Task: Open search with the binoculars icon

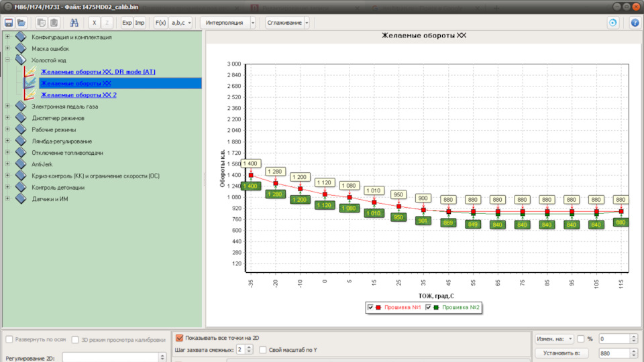Action: click(74, 23)
